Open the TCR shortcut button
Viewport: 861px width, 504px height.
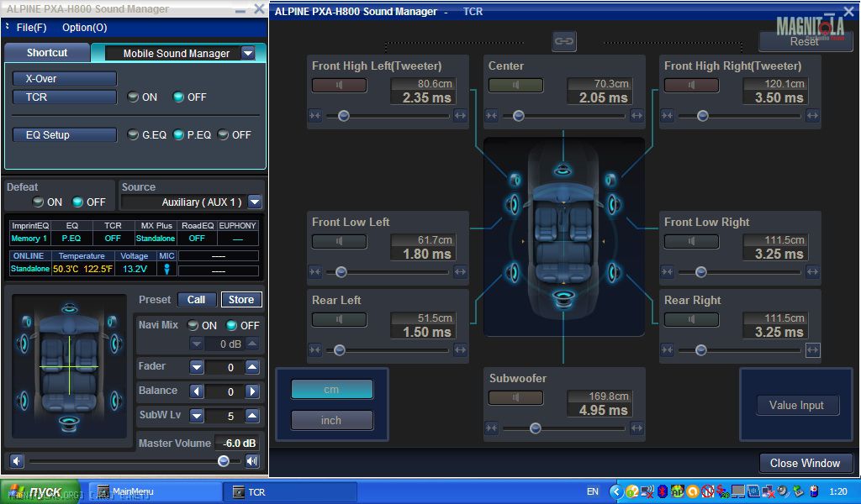[64, 97]
